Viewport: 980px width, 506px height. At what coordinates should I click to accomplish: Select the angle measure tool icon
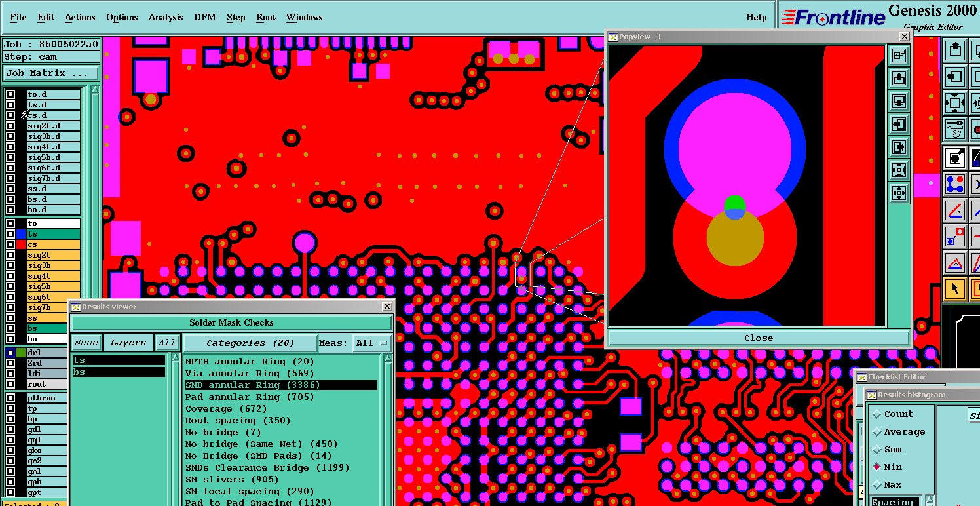(x=955, y=211)
